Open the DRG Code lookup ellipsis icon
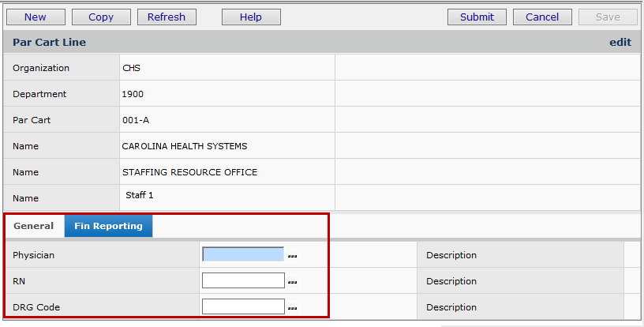 [x=293, y=307]
